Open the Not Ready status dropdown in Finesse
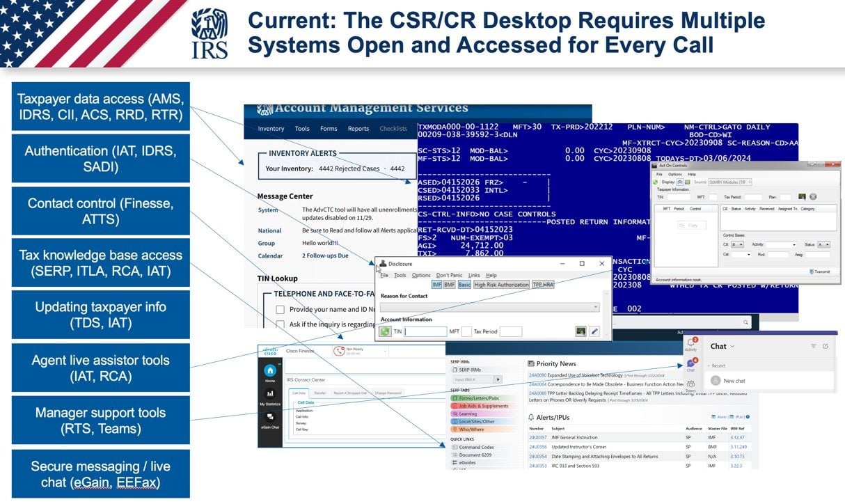This screenshot has width=845, height=504. [x=385, y=351]
